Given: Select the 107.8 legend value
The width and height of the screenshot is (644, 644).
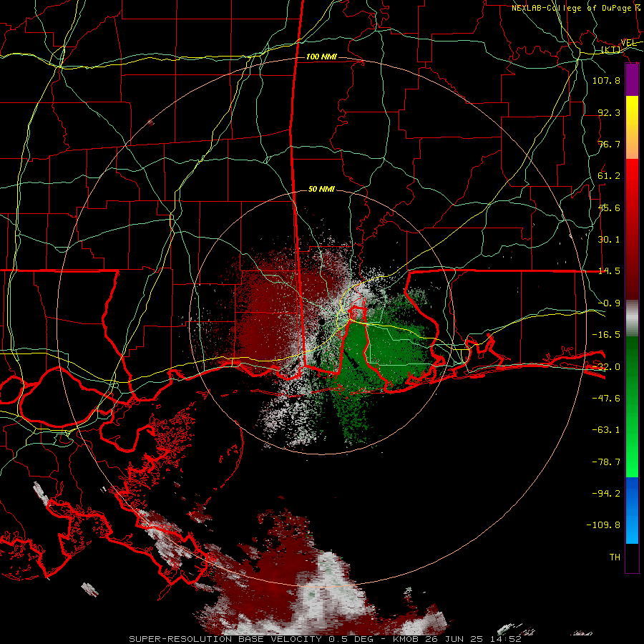Looking at the screenshot, I should point(606,80).
